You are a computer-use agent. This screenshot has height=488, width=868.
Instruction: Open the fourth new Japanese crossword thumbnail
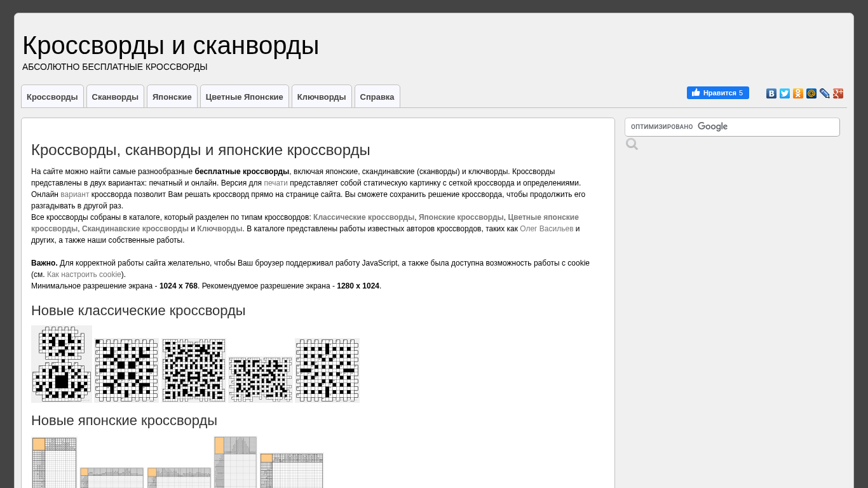236,462
